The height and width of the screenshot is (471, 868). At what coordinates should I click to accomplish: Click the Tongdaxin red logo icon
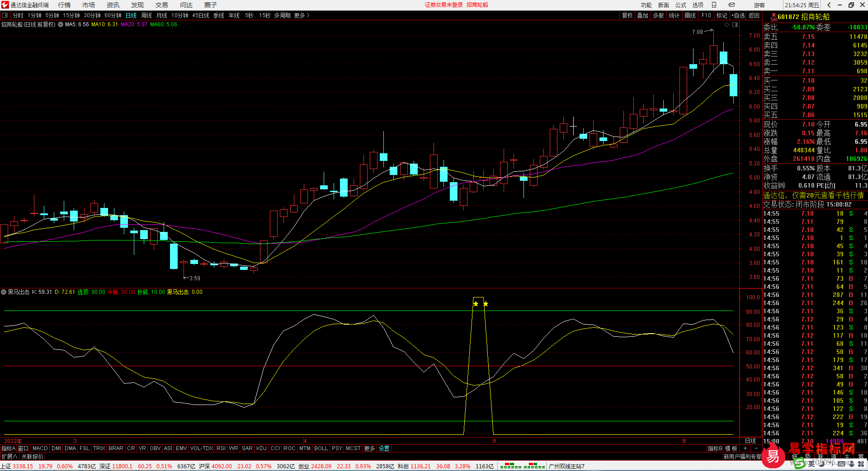point(5,5)
